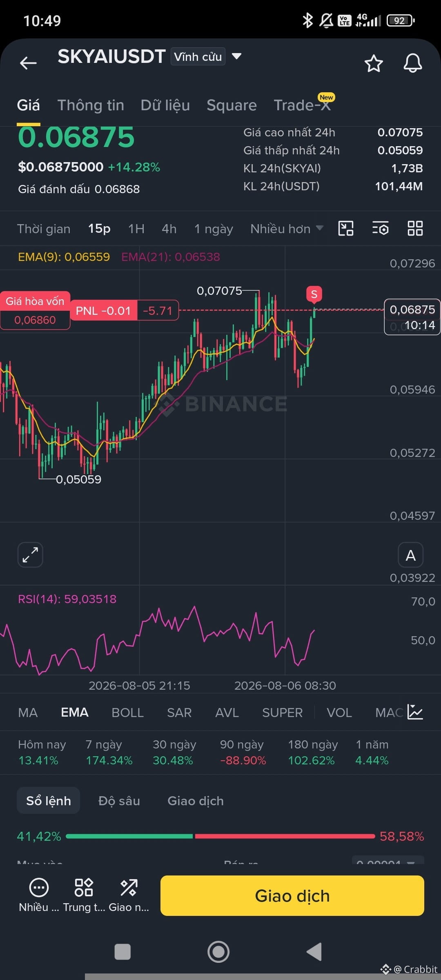The height and width of the screenshot is (980, 441).
Task: Open the multi-chart grid layout icon
Action: click(x=415, y=229)
